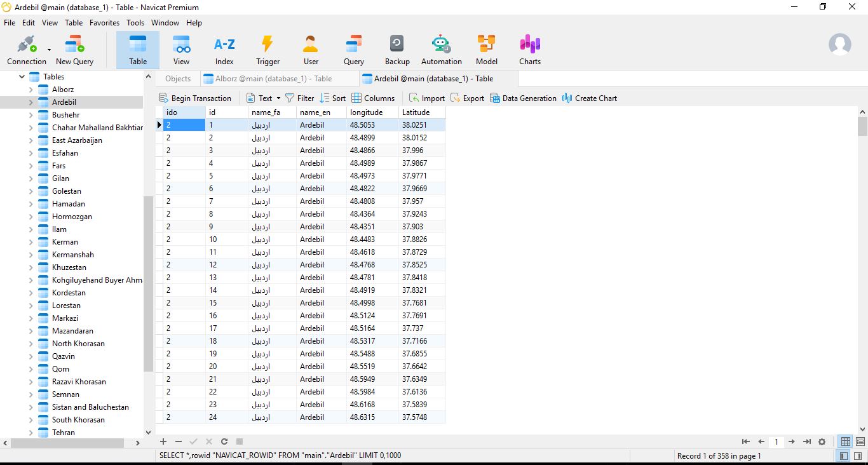Select the Mazandaran table
This screenshot has width=868, height=465.
[x=72, y=331]
